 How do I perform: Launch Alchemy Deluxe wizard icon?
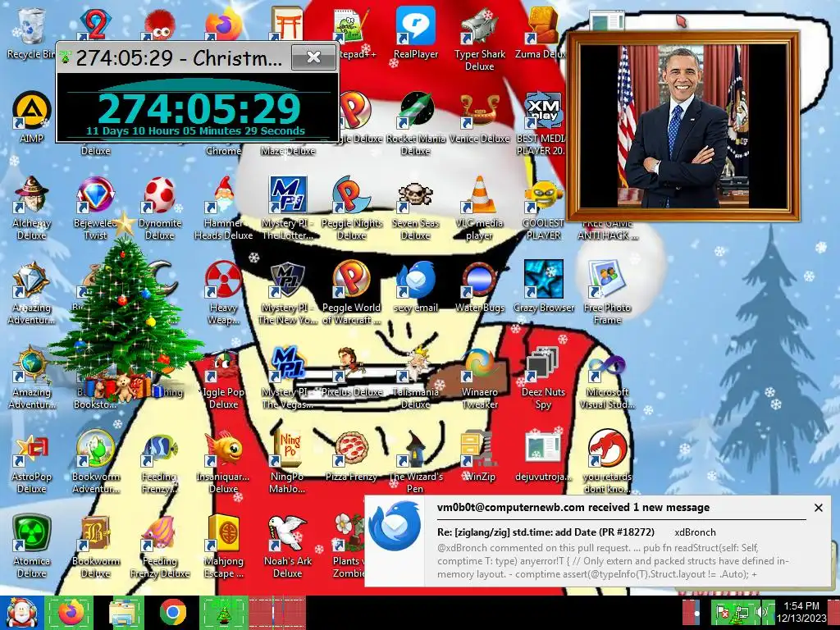pos(32,208)
